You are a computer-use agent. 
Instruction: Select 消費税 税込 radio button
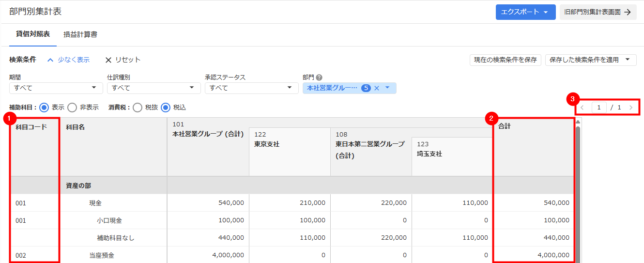[x=166, y=108]
